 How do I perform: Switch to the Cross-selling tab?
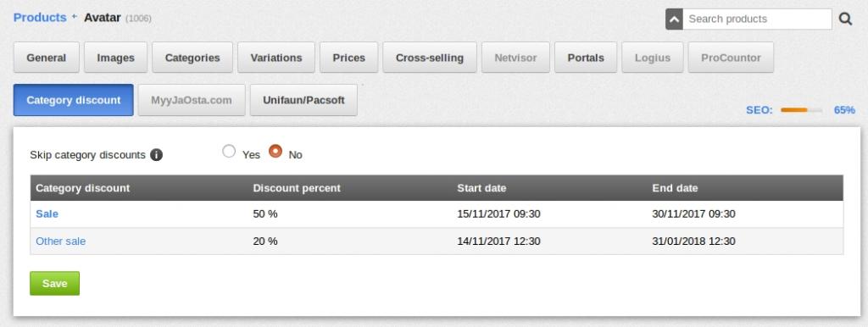pos(430,58)
